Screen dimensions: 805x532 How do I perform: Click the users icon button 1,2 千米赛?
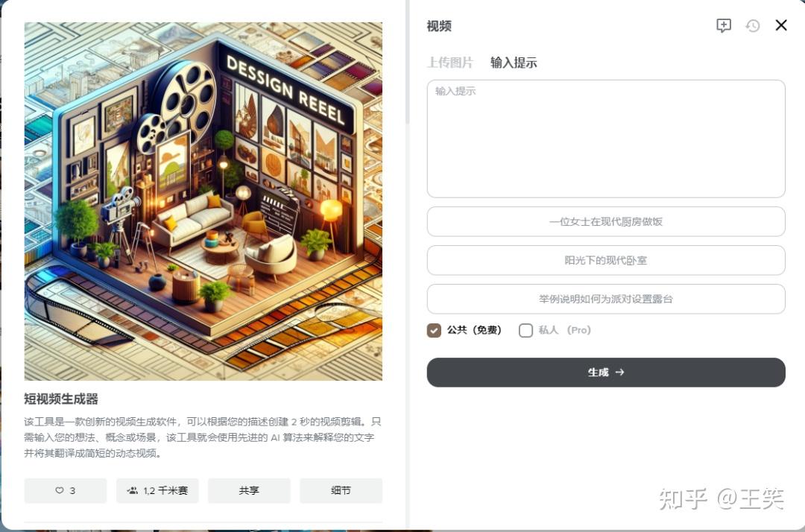pyautogui.click(x=157, y=490)
